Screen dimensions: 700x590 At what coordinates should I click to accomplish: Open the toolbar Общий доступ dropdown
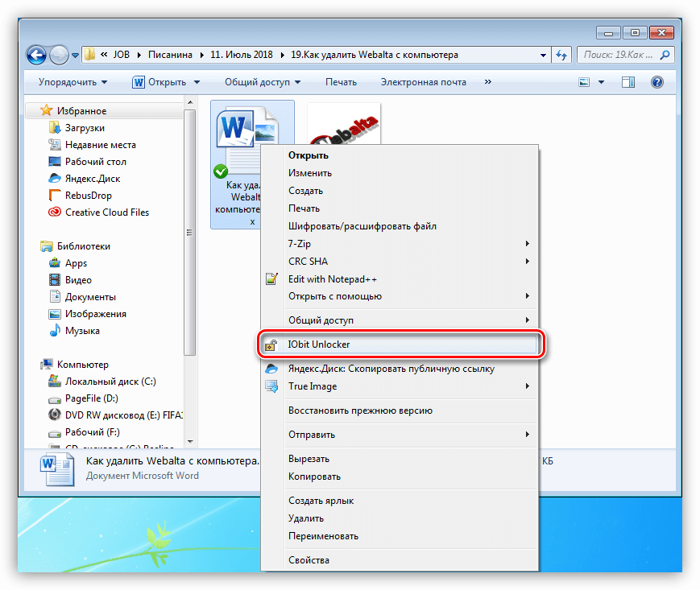coord(263,82)
